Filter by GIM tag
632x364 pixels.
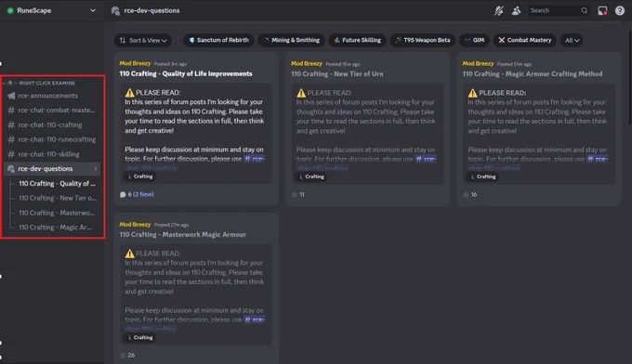tap(474, 40)
